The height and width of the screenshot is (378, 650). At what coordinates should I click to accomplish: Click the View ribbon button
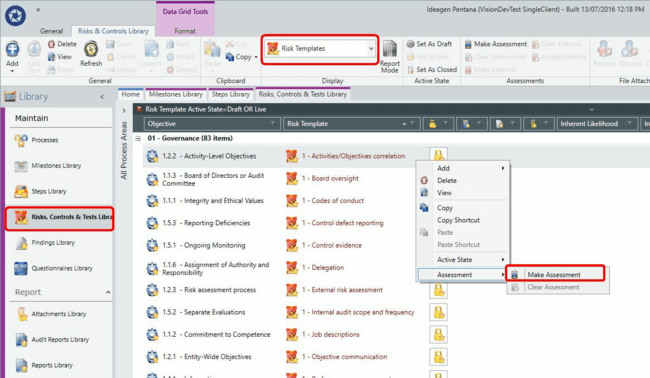60,57
